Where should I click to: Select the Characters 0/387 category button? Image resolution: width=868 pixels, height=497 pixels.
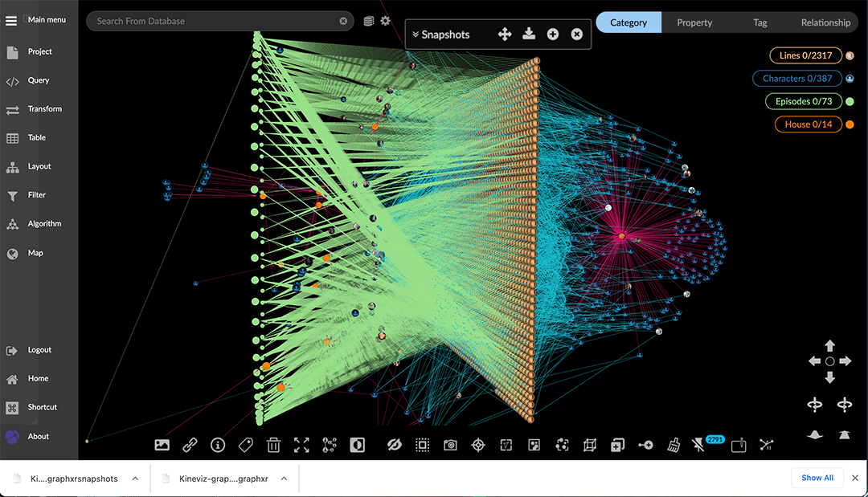coord(797,79)
